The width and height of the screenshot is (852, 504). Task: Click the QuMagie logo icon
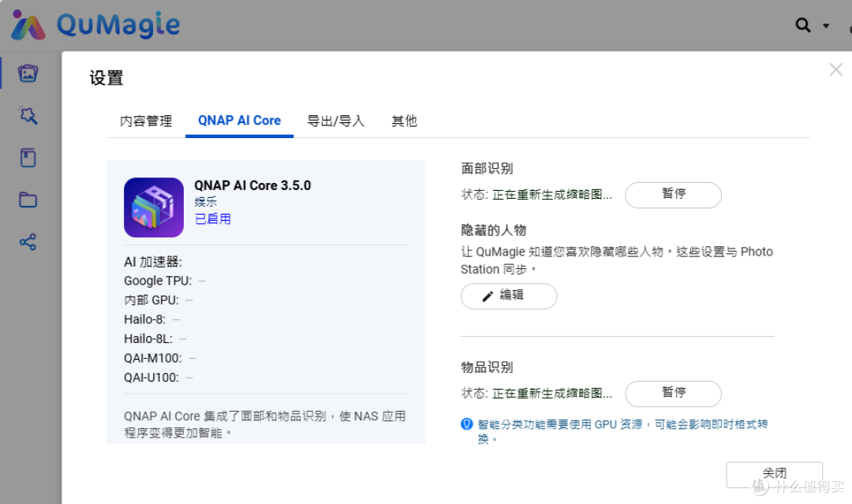28,25
